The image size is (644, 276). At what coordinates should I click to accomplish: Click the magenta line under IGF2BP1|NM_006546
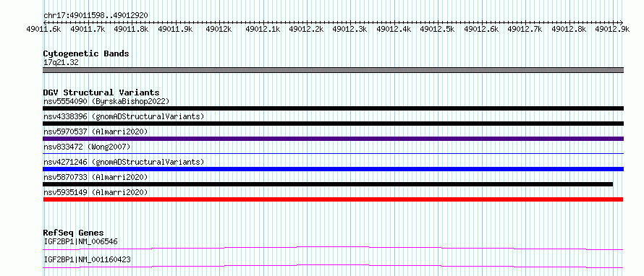pyautogui.click(x=333, y=248)
